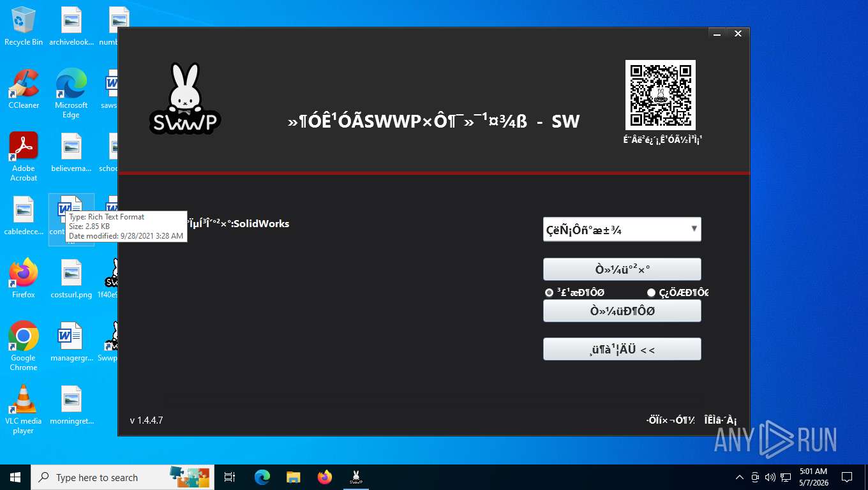Screen dimensions: 868x490
Task: Click the taskbar clock showing 5:01 AM
Action: [x=813, y=477]
